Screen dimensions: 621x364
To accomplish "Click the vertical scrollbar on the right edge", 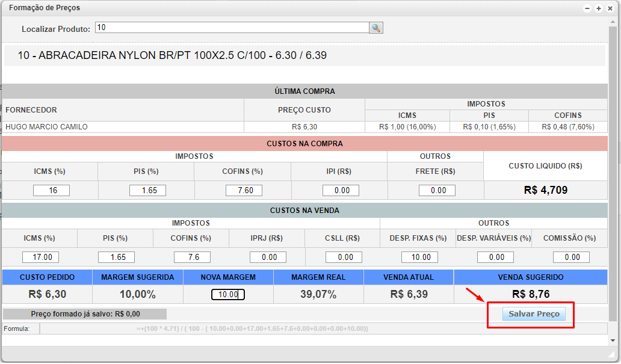I will point(613,180).
